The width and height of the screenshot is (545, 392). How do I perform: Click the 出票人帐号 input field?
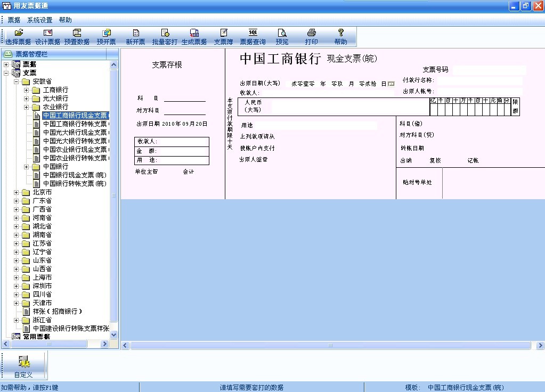[x=478, y=92]
